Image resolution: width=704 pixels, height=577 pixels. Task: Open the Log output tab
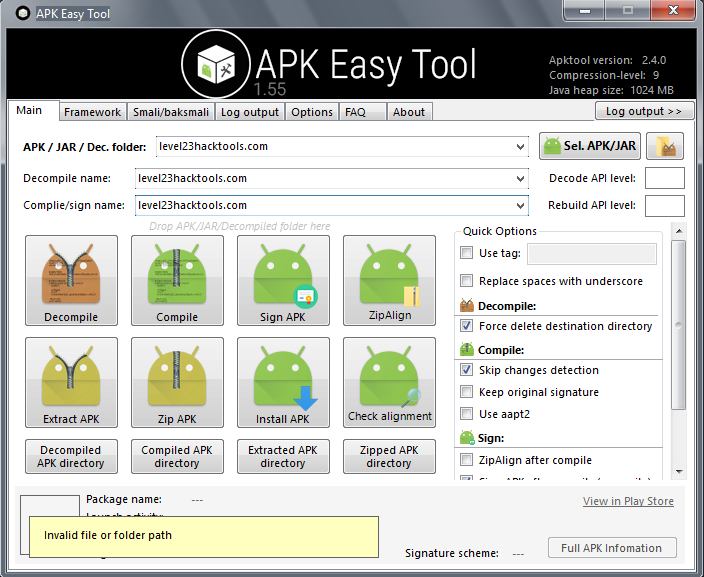[x=250, y=112]
